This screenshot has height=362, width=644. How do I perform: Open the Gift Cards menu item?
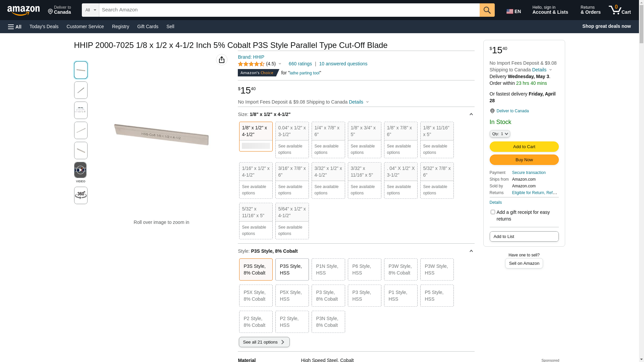(x=148, y=26)
